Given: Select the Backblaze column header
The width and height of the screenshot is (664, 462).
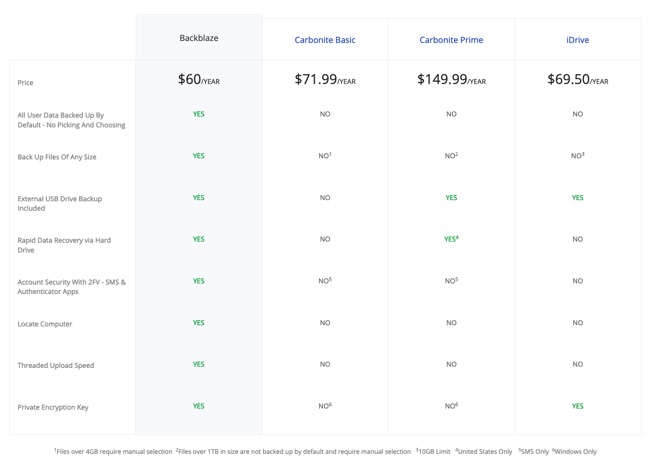Looking at the screenshot, I should (199, 38).
